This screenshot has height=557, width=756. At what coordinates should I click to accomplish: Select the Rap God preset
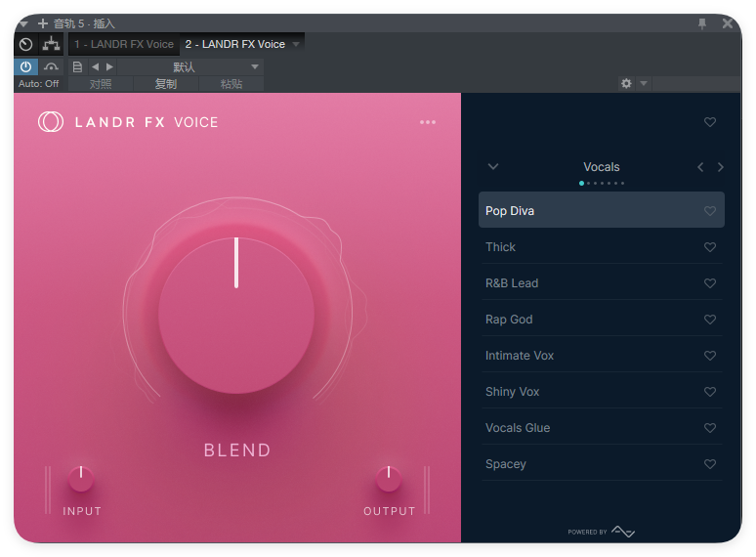(602, 320)
